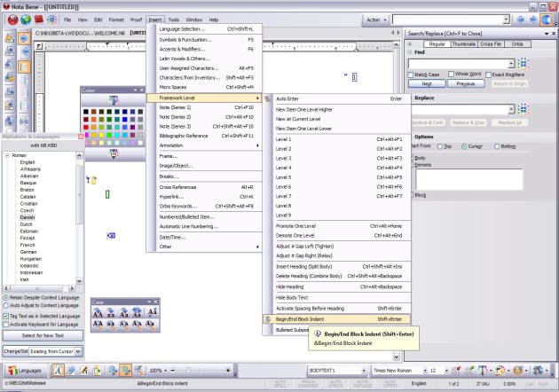This screenshot has height=392, width=559.
Task: Open the 100% zoom dropdown
Action: [165, 371]
